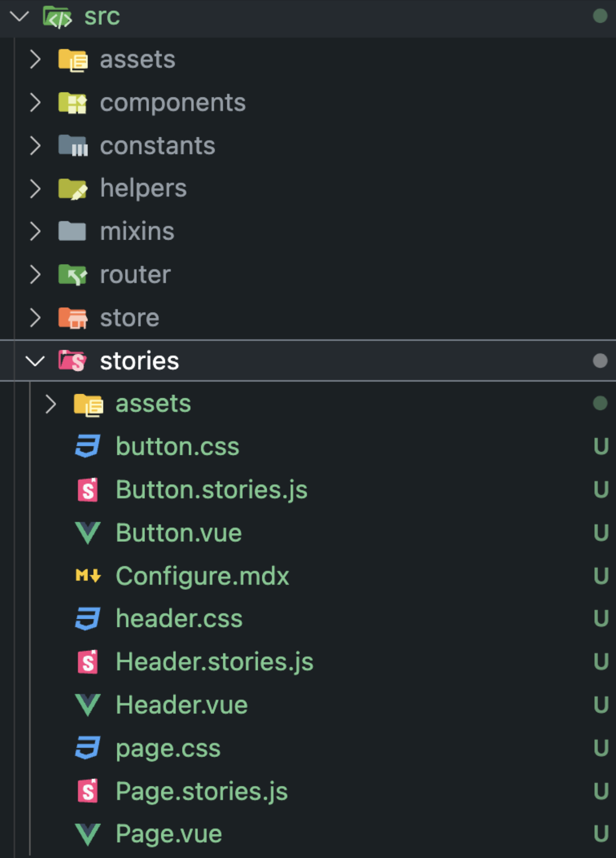Expand the constants folder arrow
The height and width of the screenshot is (858, 616).
tap(35, 145)
